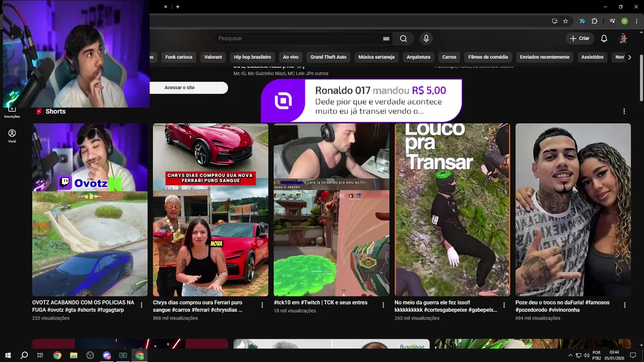Open more options for the Shorts shelf
Screen dimensions: 644x362
click(x=624, y=111)
